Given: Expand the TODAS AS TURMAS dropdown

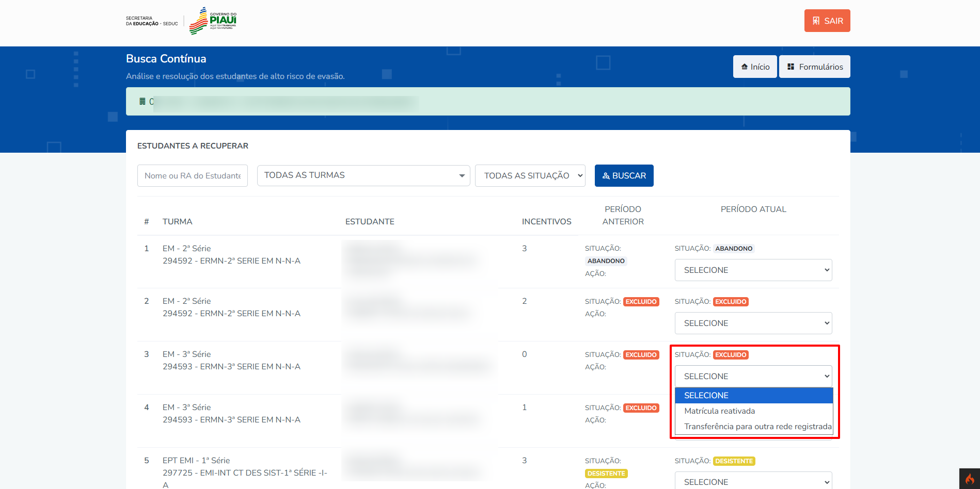Looking at the screenshot, I should point(363,175).
